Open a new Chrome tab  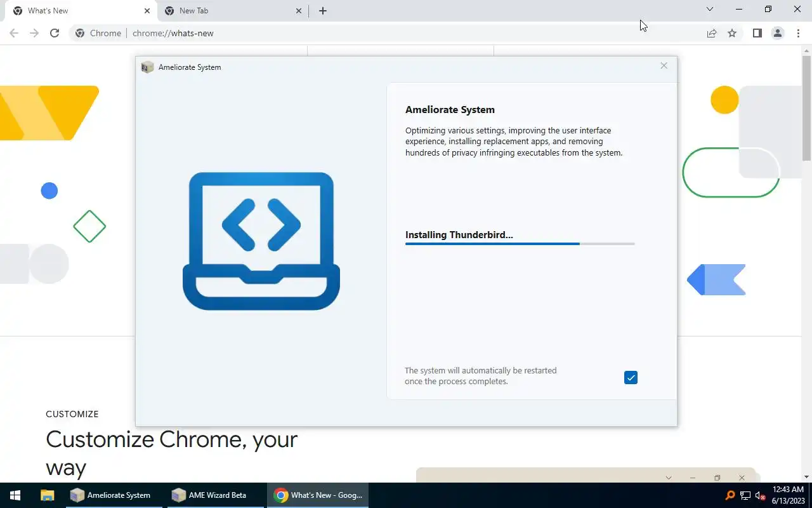[323, 11]
